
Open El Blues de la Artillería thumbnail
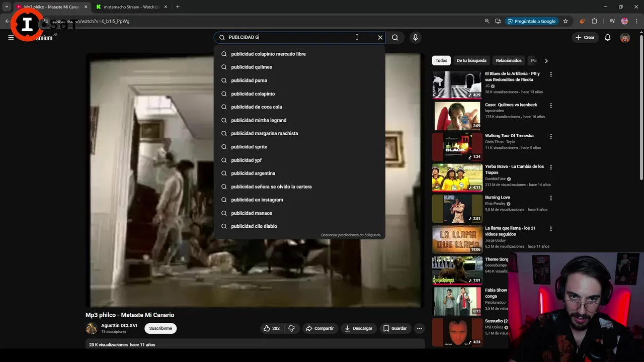point(457,84)
